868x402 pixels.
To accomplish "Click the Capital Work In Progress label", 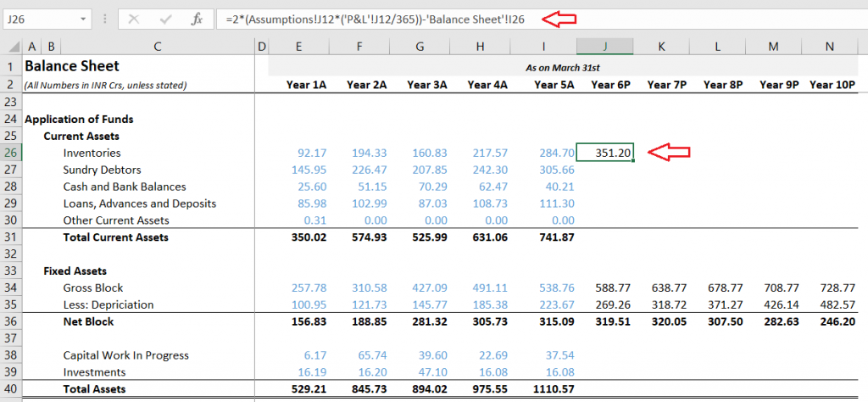I will [125, 355].
